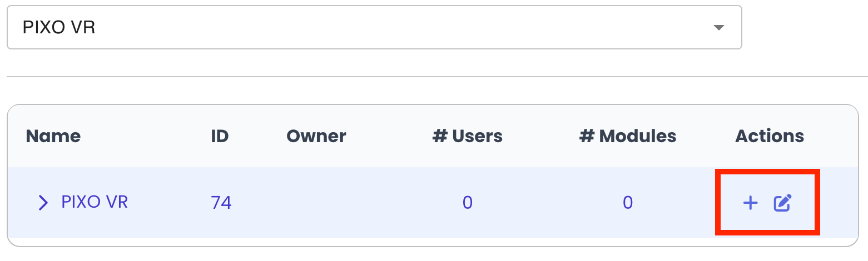Click the # Modules column header
The image size is (868, 261).
(627, 136)
